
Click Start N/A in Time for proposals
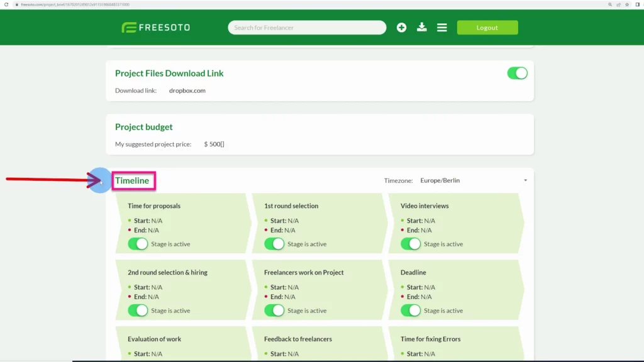click(x=148, y=221)
